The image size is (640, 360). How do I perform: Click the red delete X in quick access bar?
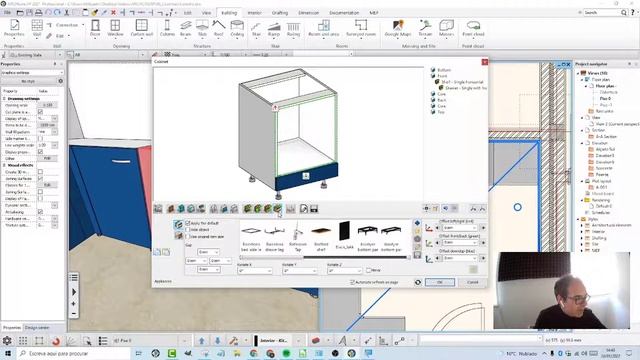113,13
